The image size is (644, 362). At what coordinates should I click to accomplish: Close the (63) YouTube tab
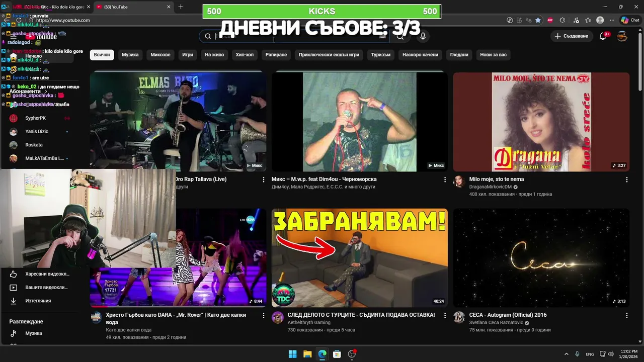tap(169, 7)
